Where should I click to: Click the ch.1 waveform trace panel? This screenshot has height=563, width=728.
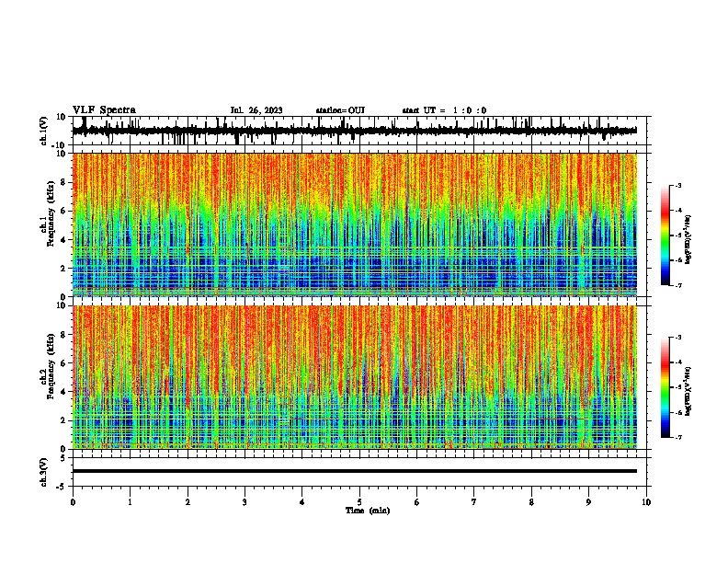[358, 131]
